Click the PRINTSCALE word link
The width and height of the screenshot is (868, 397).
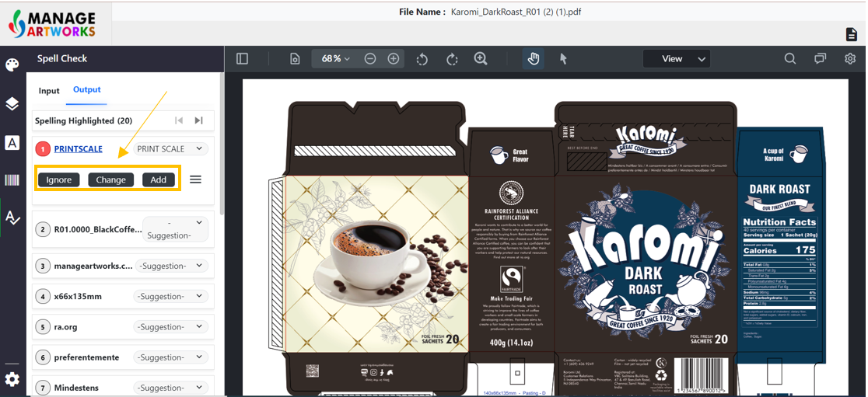(x=78, y=148)
